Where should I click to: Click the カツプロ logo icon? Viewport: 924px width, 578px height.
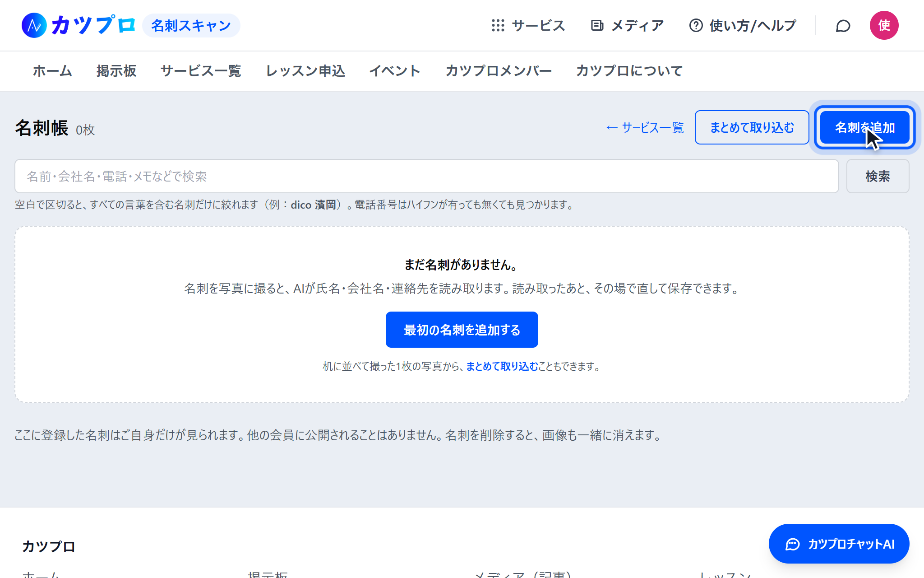34,25
